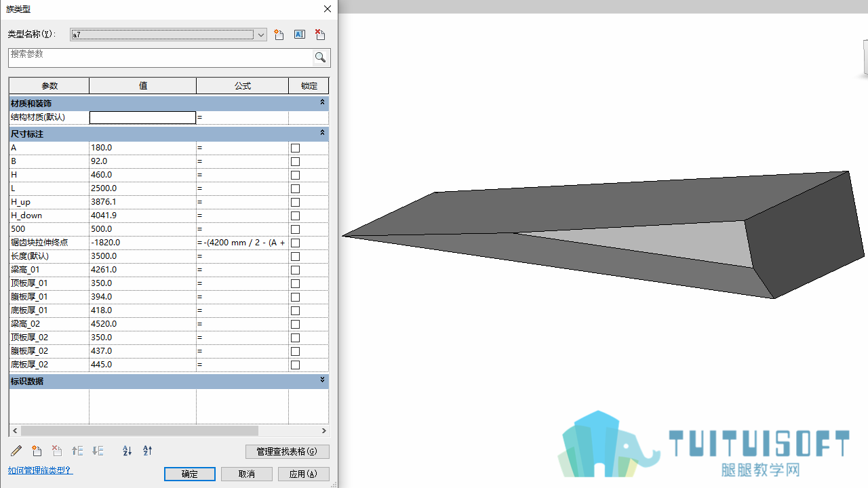Image resolution: width=868 pixels, height=488 pixels.
Task: Select the H_down parameter name
Action: (26, 216)
